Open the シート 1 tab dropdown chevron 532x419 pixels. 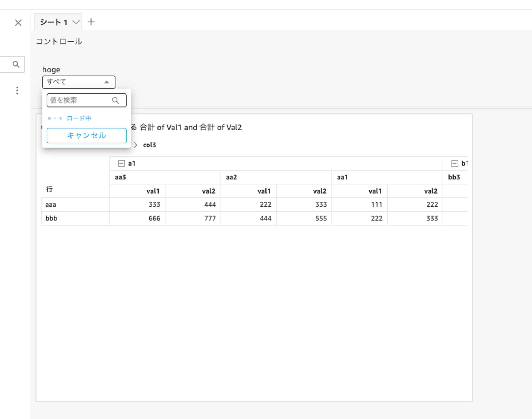[76, 22]
